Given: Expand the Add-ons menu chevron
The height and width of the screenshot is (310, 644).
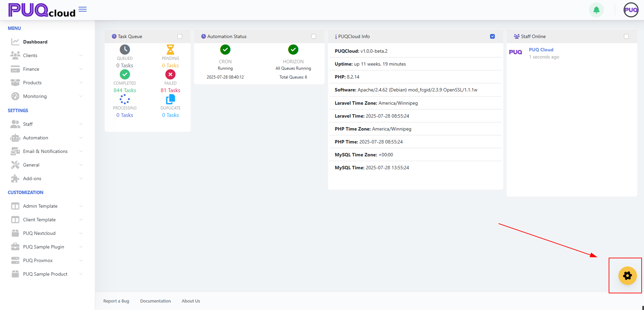Looking at the screenshot, I should (x=81, y=178).
